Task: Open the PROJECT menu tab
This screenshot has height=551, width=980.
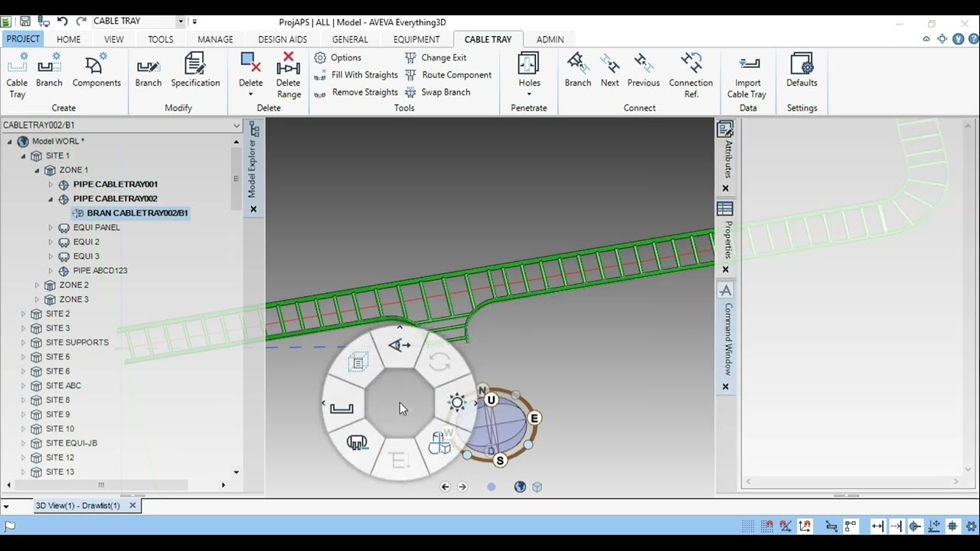Action: click(x=23, y=39)
